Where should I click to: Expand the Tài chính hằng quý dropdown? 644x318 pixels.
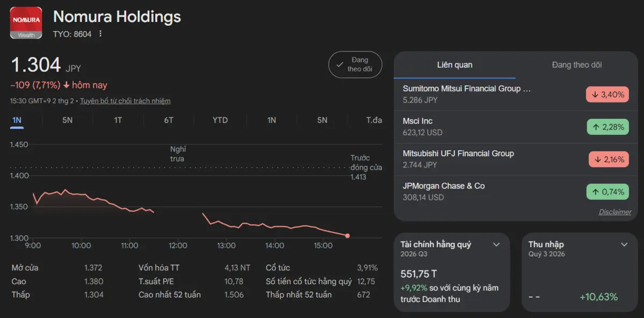click(x=496, y=244)
